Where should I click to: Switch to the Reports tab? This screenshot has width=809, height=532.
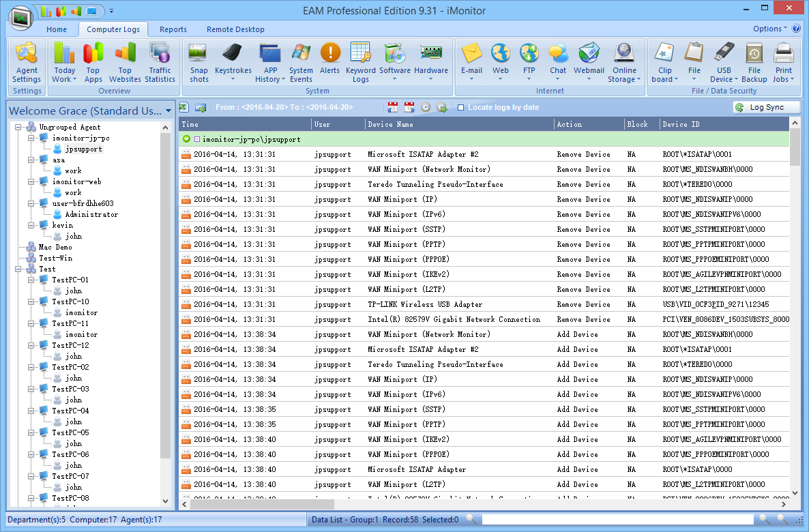(x=173, y=29)
